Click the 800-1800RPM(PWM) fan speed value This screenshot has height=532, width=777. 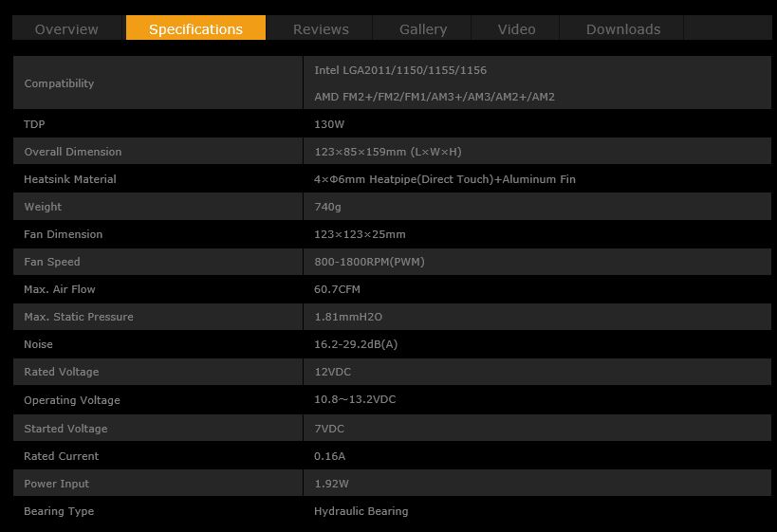[x=369, y=262]
